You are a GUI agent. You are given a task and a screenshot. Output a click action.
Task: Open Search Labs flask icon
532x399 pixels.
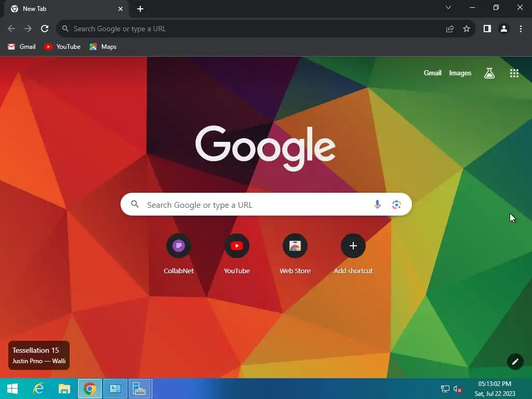[489, 73]
